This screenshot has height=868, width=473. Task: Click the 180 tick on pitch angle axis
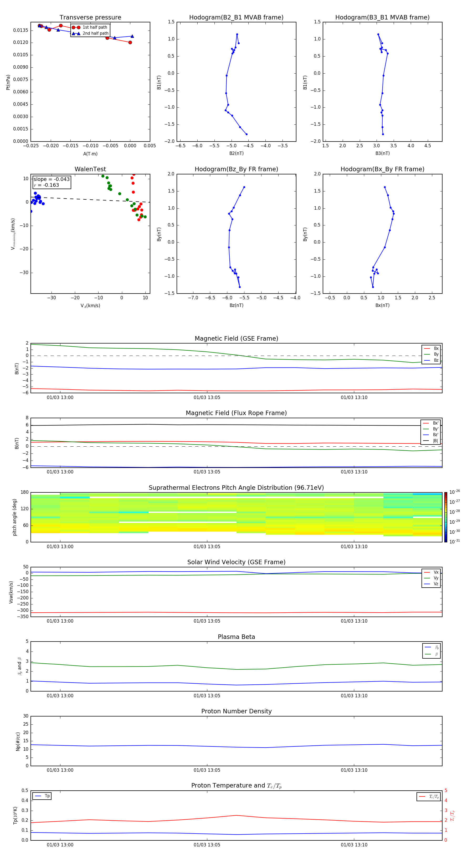pyautogui.click(x=25, y=492)
